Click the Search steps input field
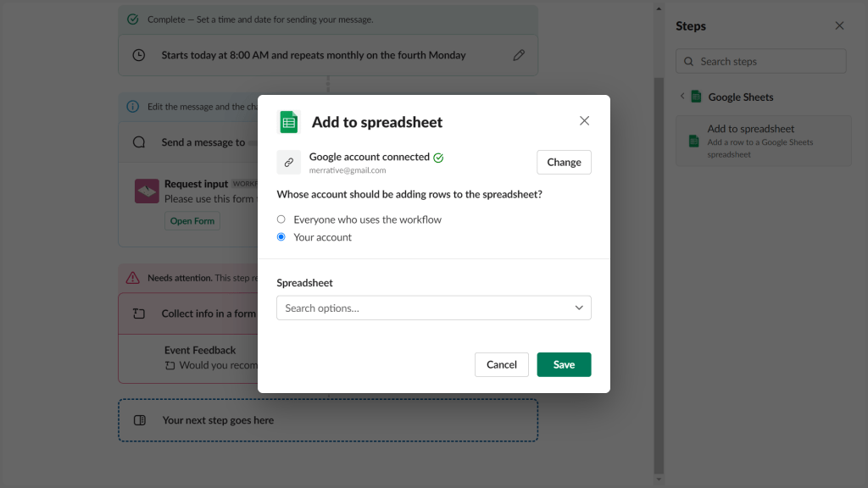The height and width of the screenshot is (488, 868). coord(760,61)
